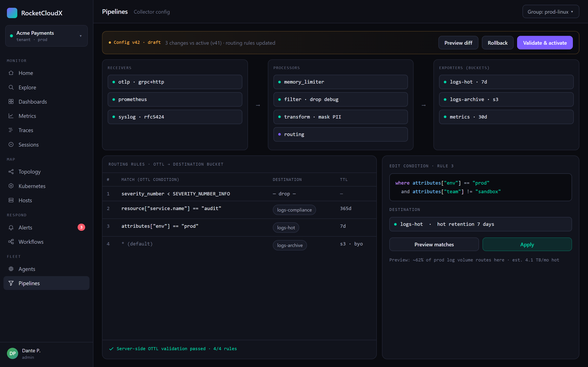Click the alerts count badge

81,227
